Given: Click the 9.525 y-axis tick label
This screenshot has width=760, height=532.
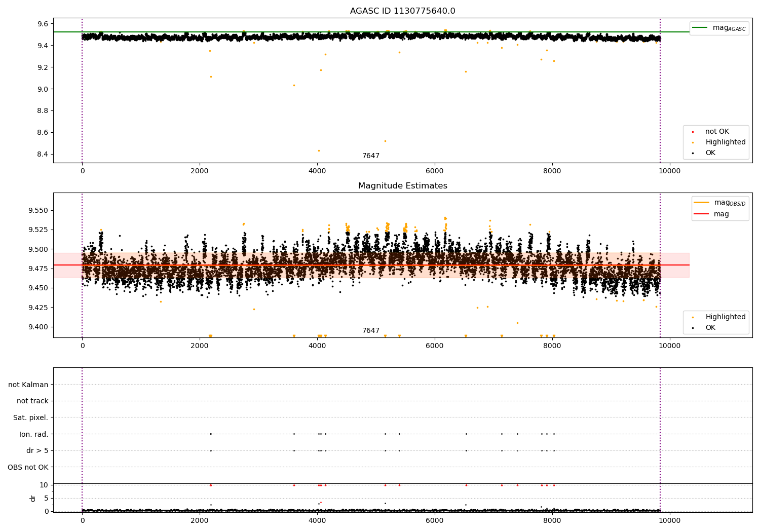Looking at the screenshot, I should (39, 230).
